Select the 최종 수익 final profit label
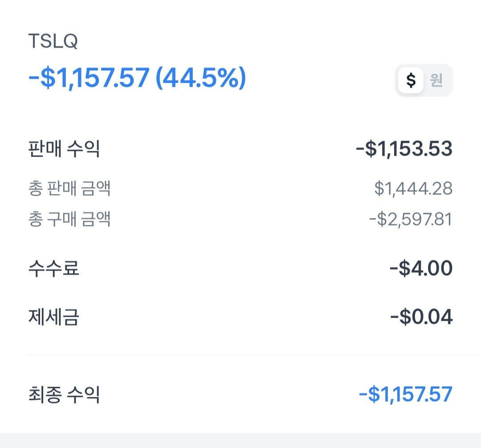Viewport: 481px width, 448px height. pos(64,394)
